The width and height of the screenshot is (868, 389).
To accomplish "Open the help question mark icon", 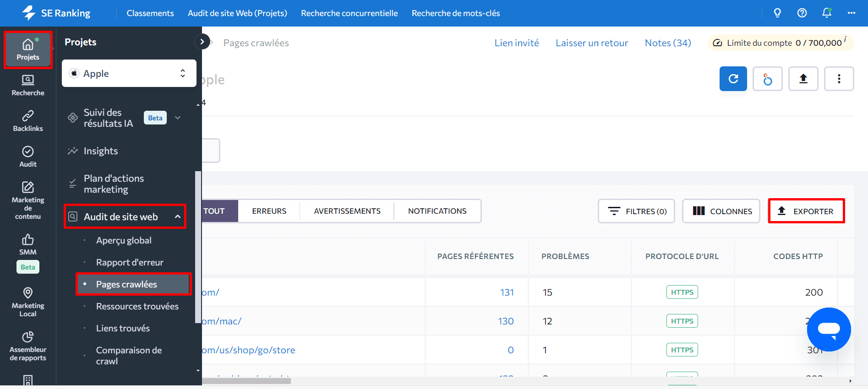I will 802,13.
